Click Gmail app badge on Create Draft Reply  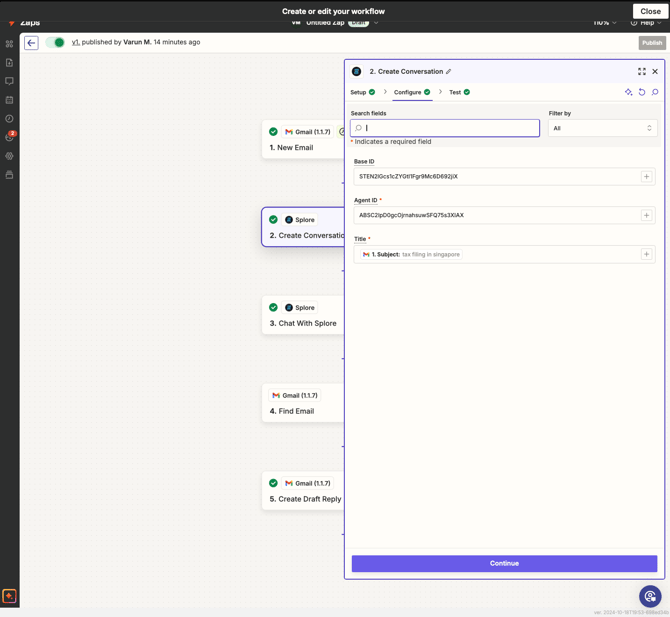pyautogui.click(x=307, y=483)
